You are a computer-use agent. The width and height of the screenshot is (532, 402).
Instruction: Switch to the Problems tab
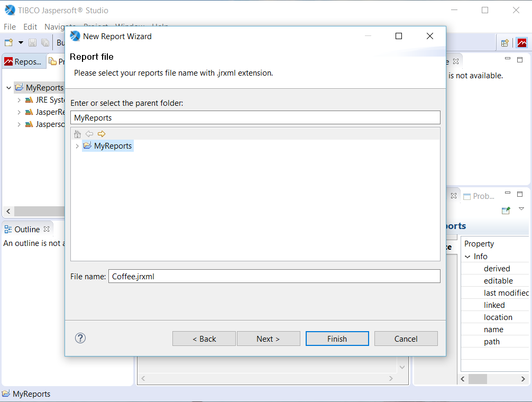click(479, 196)
